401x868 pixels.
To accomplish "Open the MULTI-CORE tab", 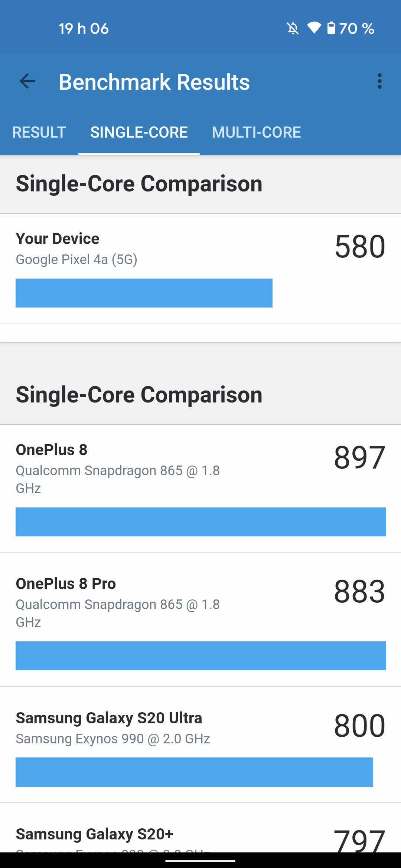I will click(x=256, y=132).
